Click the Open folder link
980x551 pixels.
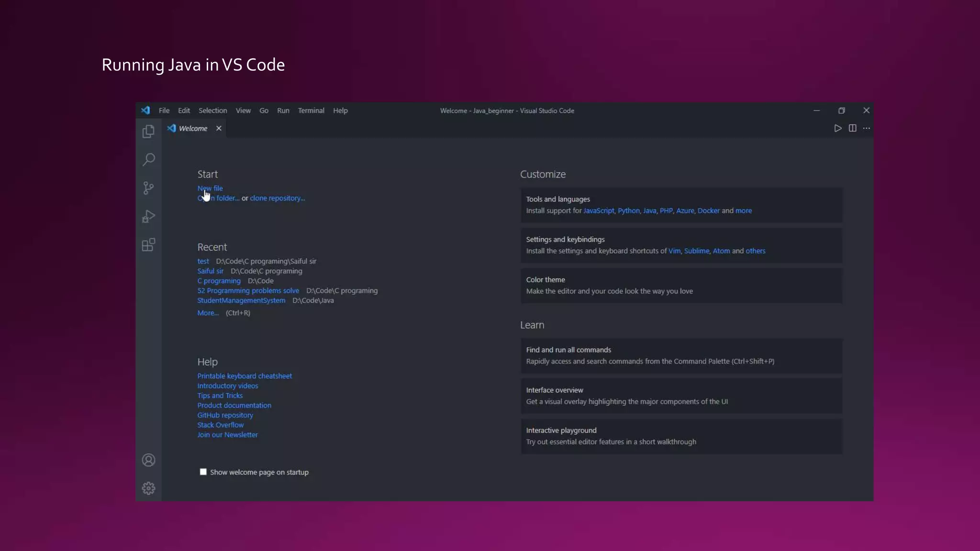pos(218,198)
